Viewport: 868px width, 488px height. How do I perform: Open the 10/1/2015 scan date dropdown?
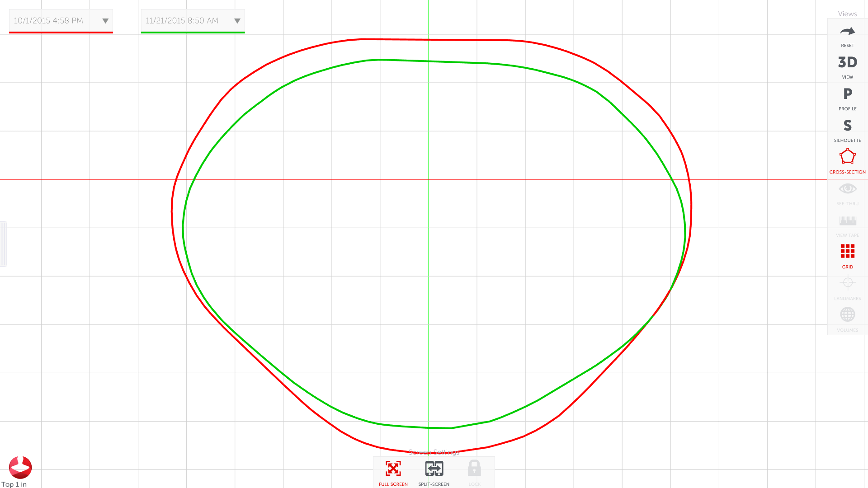[105, 21]
